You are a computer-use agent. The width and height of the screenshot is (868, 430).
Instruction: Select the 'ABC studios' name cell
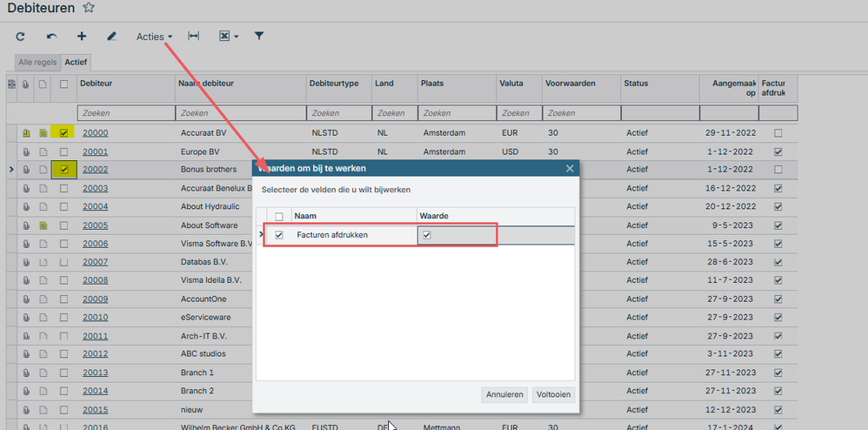[x=204, y=353]
